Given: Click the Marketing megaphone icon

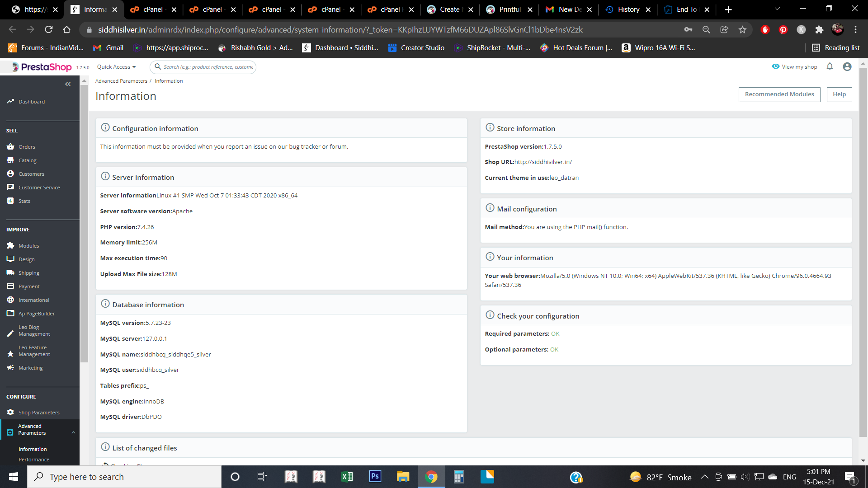Looking at the screenshot, I should (10, 367).
